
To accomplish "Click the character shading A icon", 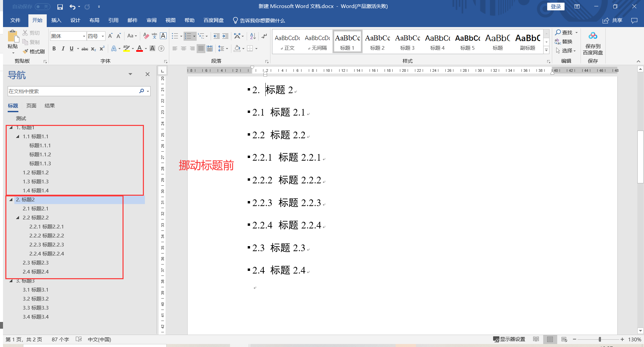I will [152, 49].
